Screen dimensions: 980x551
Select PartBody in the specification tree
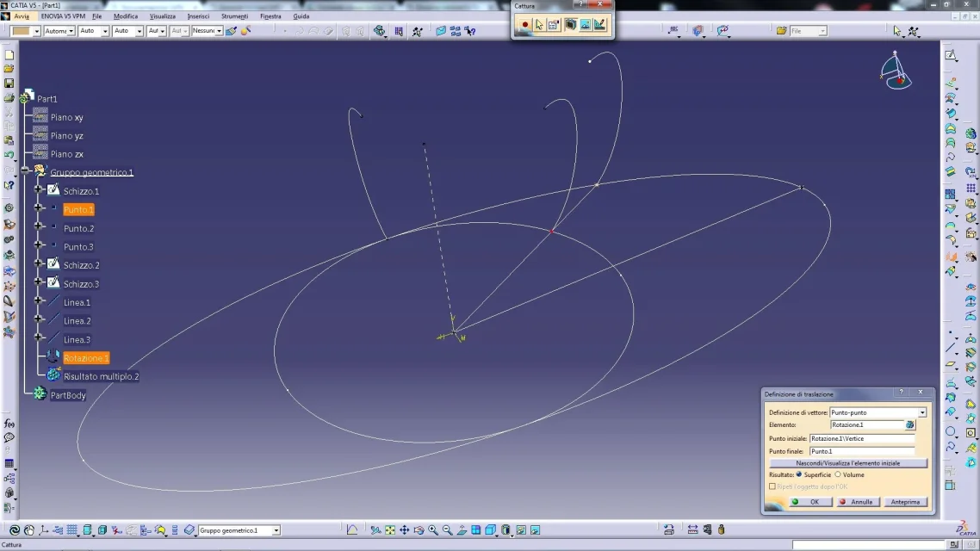(x=68, y=395)
